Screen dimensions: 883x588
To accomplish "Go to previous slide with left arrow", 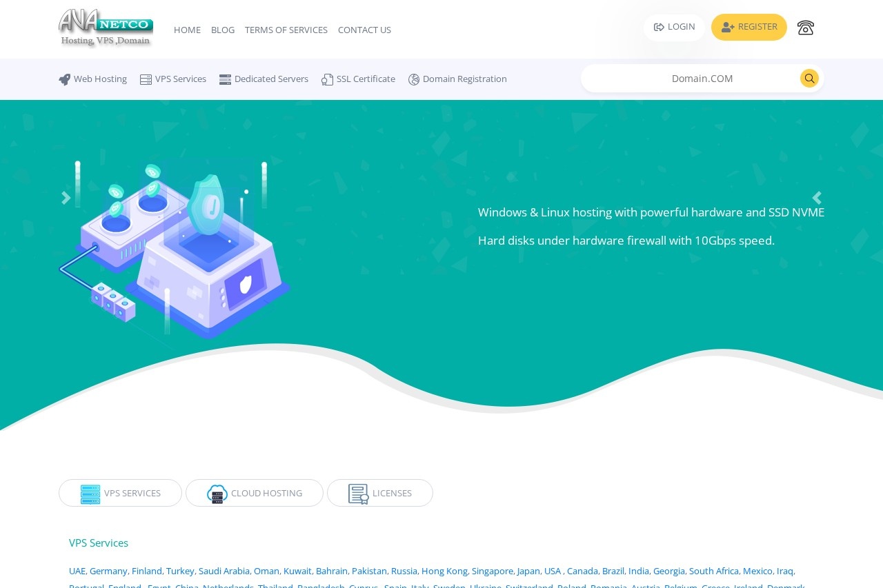I will 66,199.
